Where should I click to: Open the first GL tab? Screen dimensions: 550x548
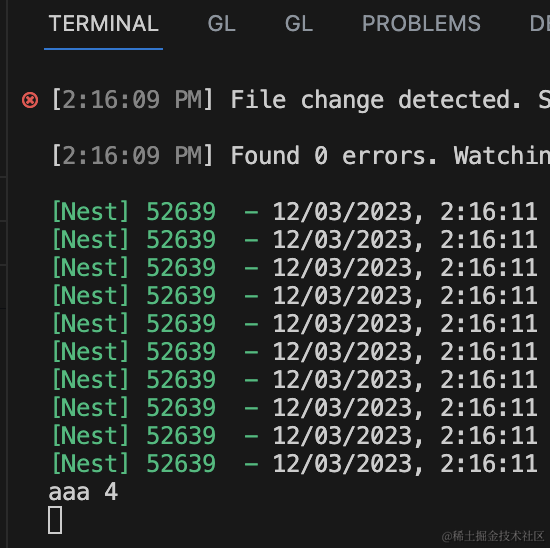[x=221, y=24]
